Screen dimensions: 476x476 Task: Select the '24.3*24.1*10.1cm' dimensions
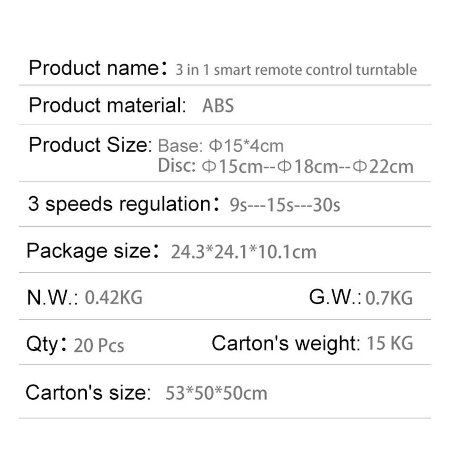click(x=244, y=252)
